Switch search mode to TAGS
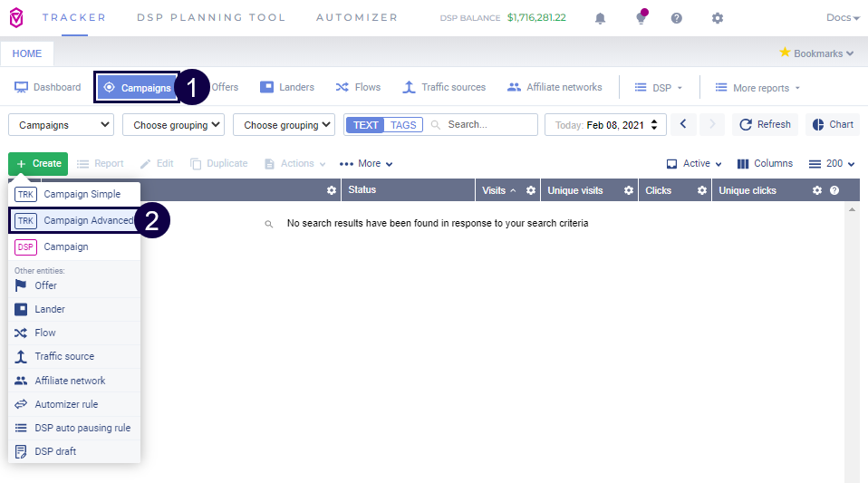Image resolution: width=868 pixels, height=483 pixels. click(403, 125)
